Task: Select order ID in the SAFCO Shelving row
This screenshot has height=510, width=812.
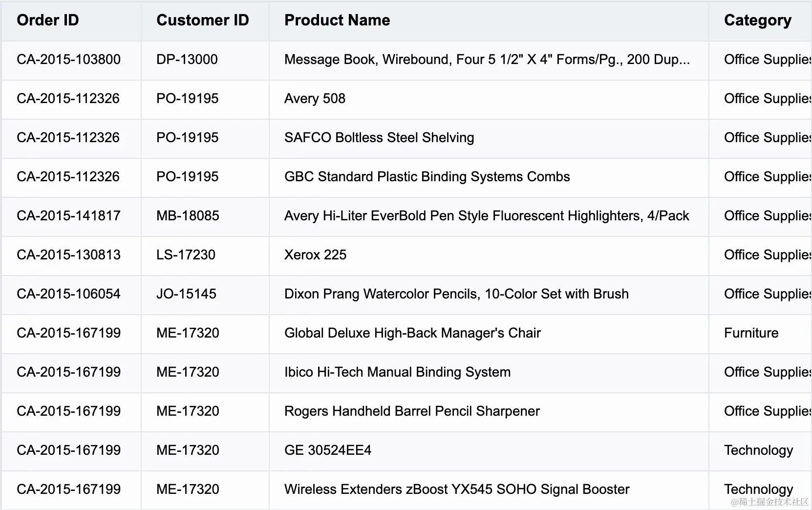Action: tap(71, 139)
